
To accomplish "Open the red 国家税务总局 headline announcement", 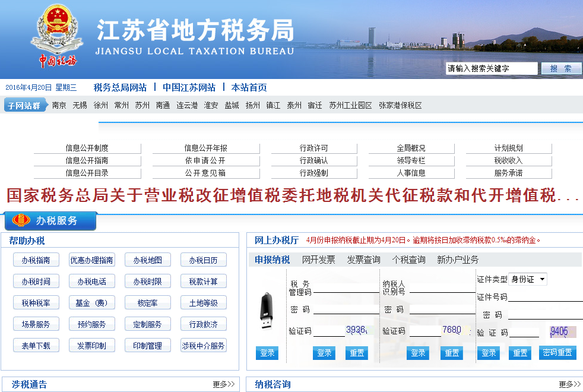I will (292, 195).
